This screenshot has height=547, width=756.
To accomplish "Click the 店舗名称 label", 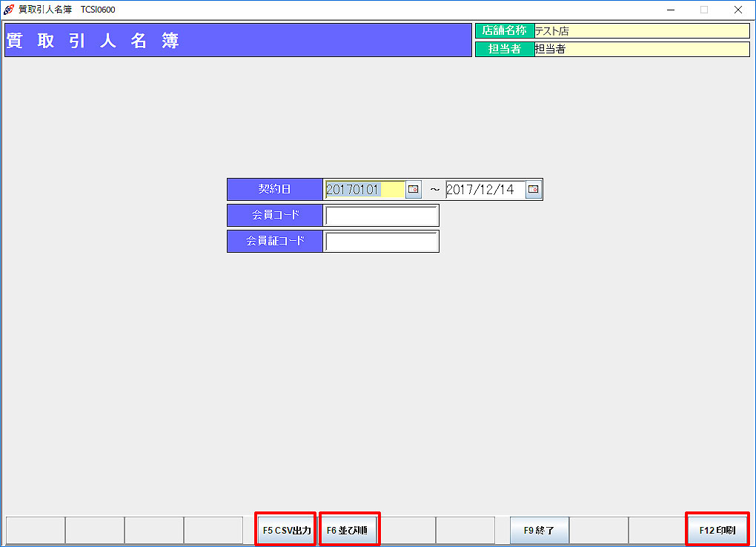I will (x=505, y=31).
